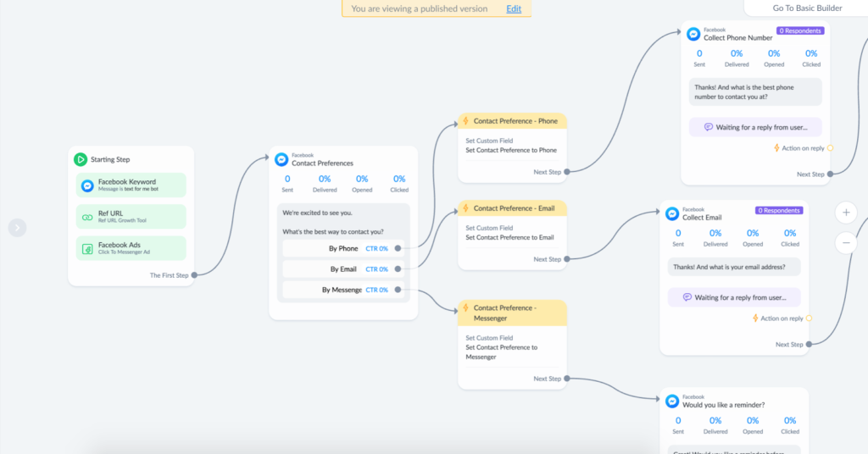
Task: Click the green play icon on Starting Step
Action: tap(80, 159)
